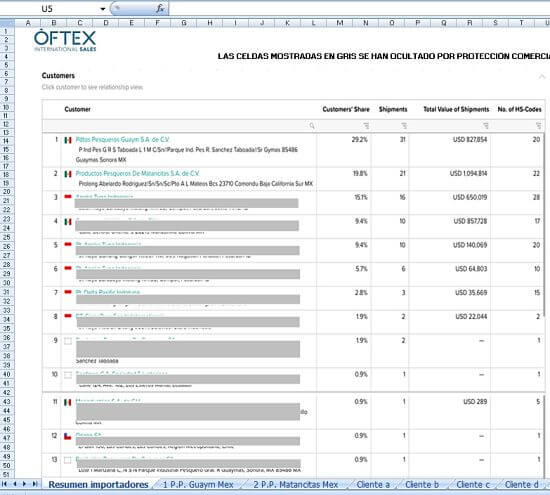
Task: Switch to Cliente c sheet tab
Action: [472, 484]
